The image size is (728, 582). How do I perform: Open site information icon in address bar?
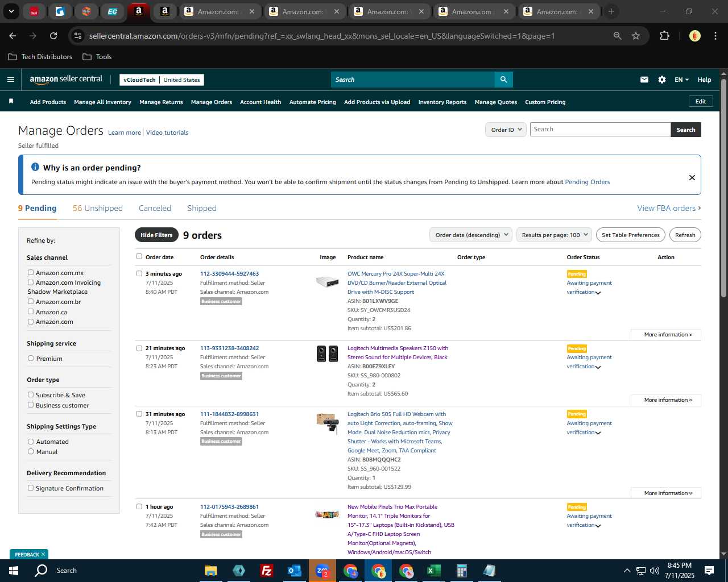[x=78, y=36]
